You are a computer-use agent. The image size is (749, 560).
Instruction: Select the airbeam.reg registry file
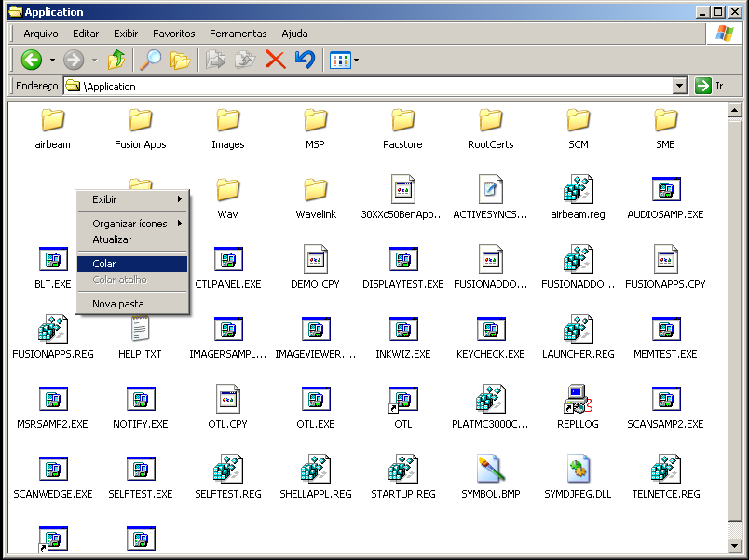point(578,190)
